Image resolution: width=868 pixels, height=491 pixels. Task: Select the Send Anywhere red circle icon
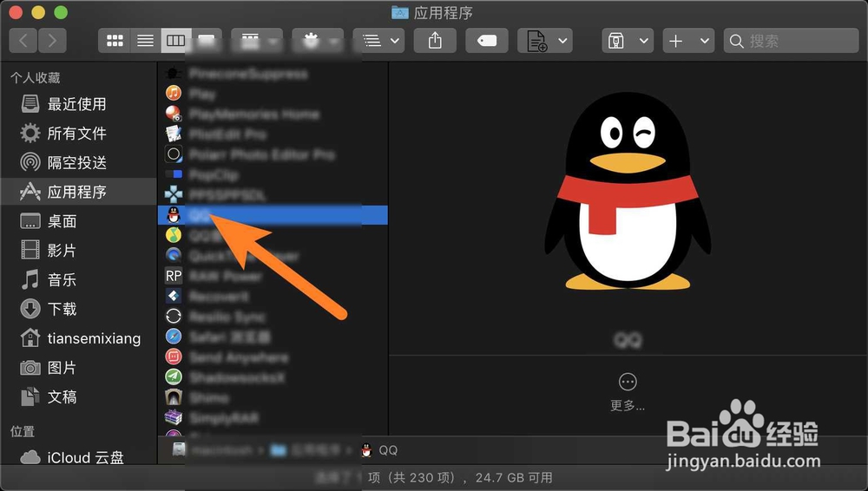pos(174,357)
